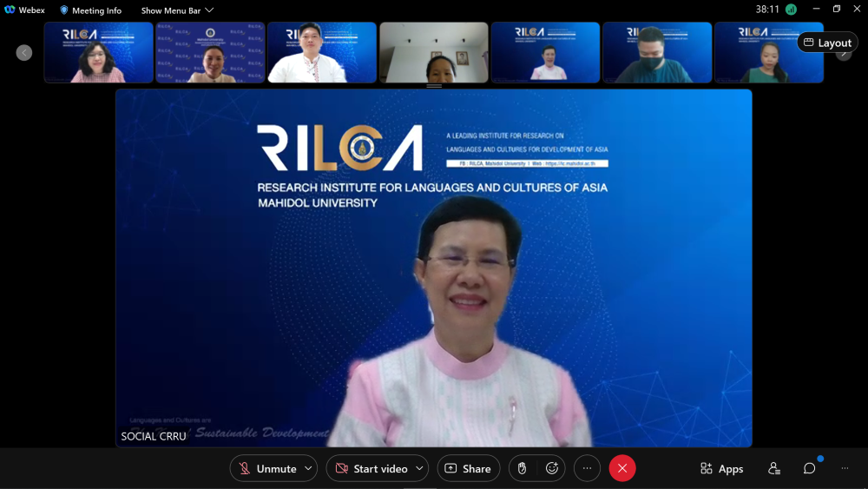Expand video options arrow next to Start video
The height and width of the screenshot is (489, 868).
pos(419,468)
